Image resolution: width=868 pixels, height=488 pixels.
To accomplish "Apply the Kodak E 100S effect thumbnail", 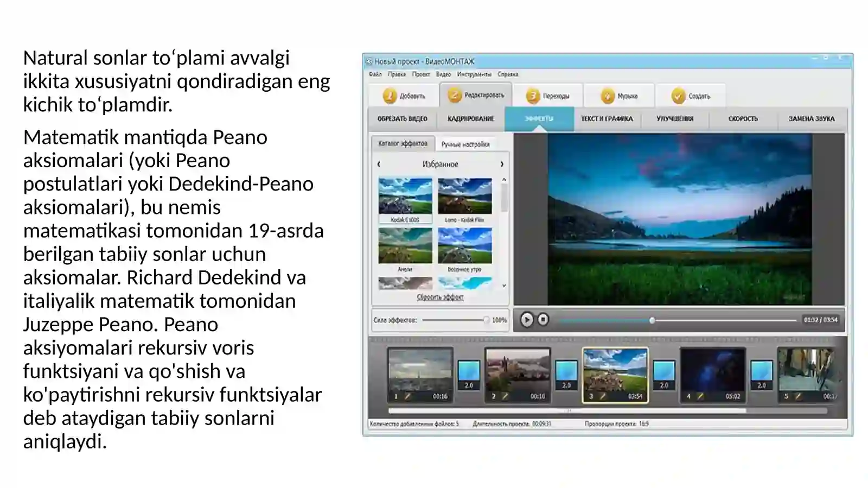I will click(x=405, y=196).
